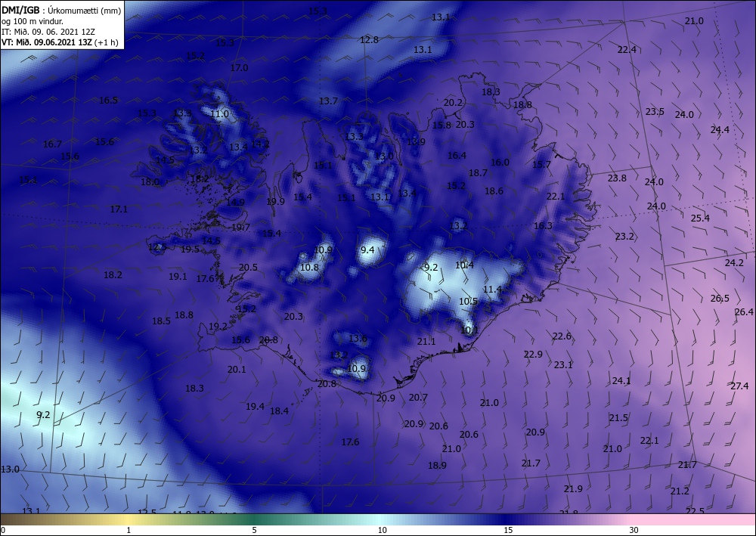756x536 pixels.
Task: Click the map value 16.0
Action: (500, 163)
